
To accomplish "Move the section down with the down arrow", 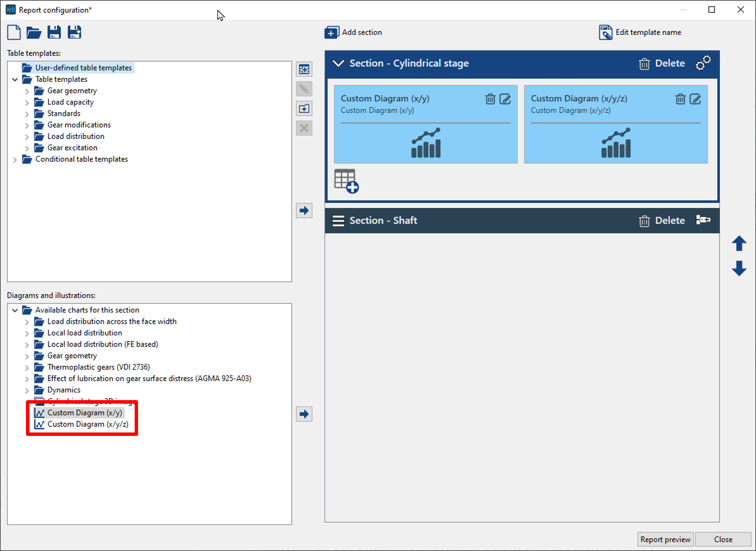I will tap(739, 268).
